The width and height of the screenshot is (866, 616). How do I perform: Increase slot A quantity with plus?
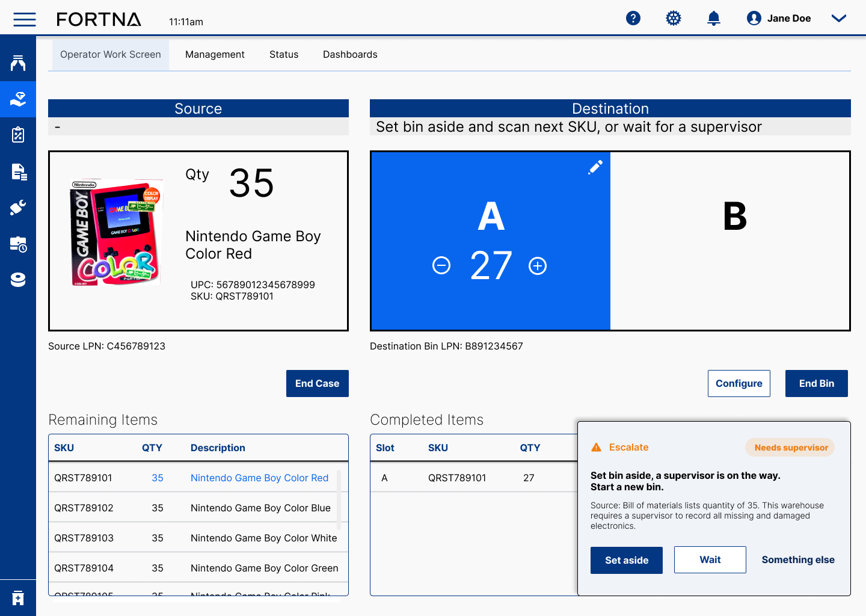tap(538, 265)
